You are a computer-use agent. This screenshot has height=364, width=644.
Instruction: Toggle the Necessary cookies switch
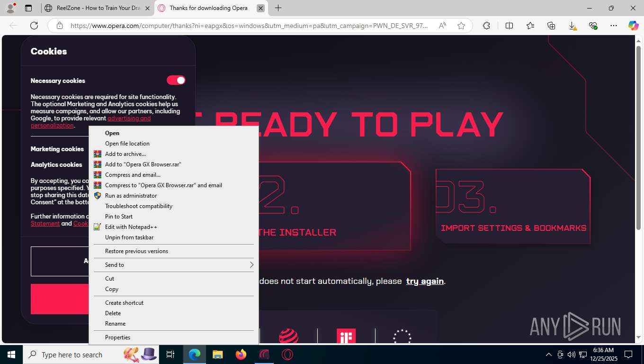176,80
